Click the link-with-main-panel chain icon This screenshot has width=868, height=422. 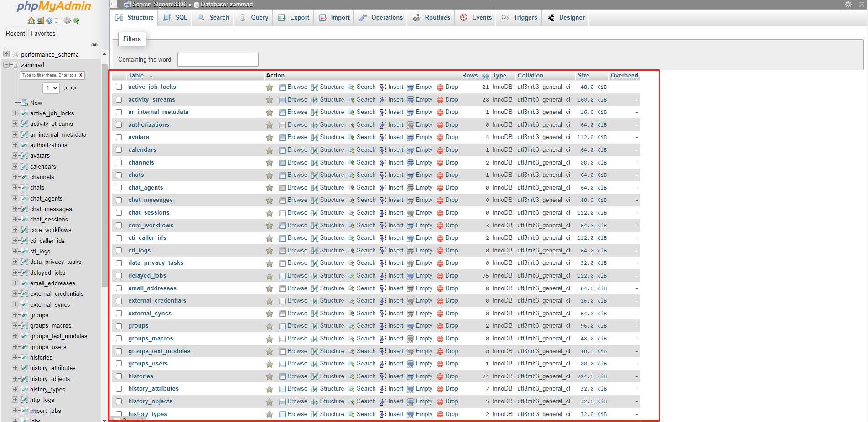pyautogui.click(x=94, y=45)
